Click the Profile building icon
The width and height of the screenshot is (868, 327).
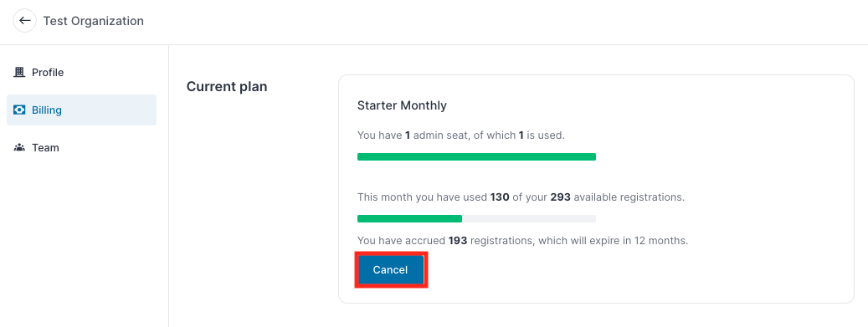point(19,72)
